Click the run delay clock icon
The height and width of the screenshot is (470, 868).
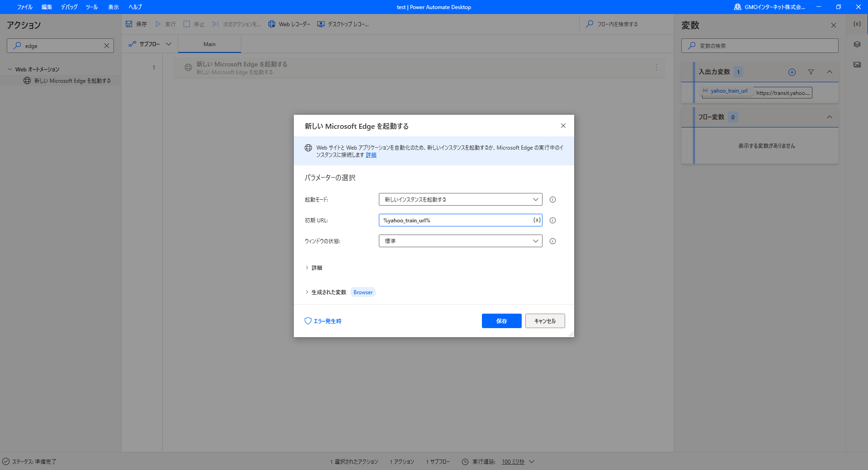point(465,462)
